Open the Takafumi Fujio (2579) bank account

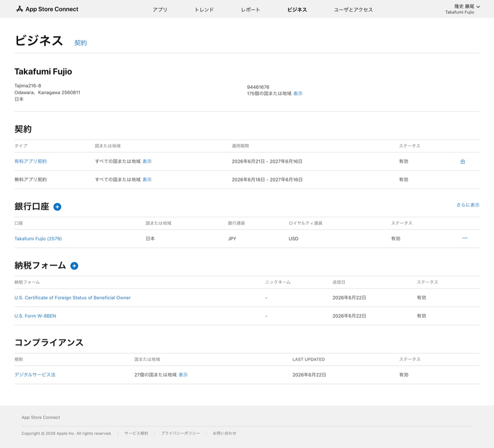click(x=38, y=239)
